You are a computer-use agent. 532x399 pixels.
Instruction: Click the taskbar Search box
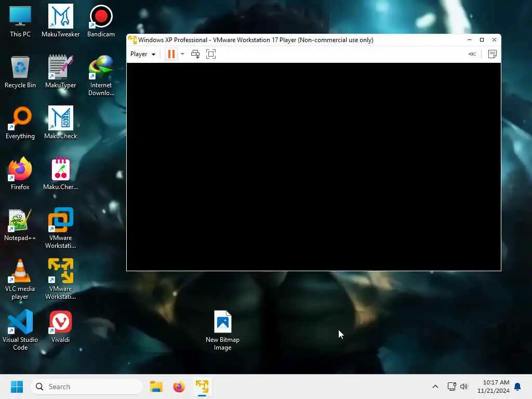pos(87,387)
